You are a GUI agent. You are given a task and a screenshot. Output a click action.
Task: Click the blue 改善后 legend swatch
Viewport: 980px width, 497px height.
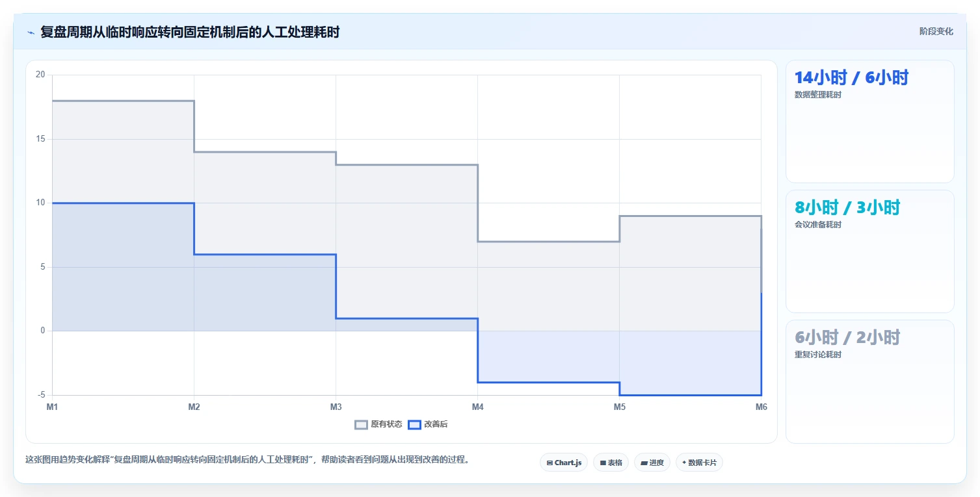tap(414, 425)
